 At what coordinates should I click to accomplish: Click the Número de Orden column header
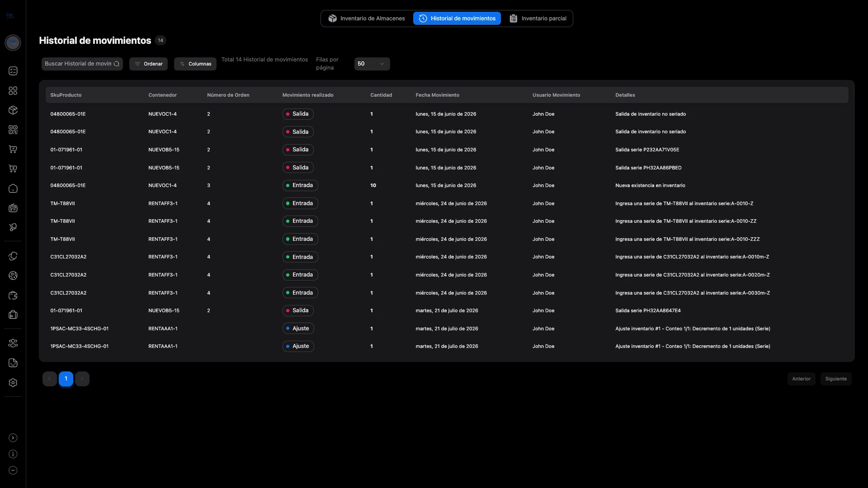(x=228, y=95)
